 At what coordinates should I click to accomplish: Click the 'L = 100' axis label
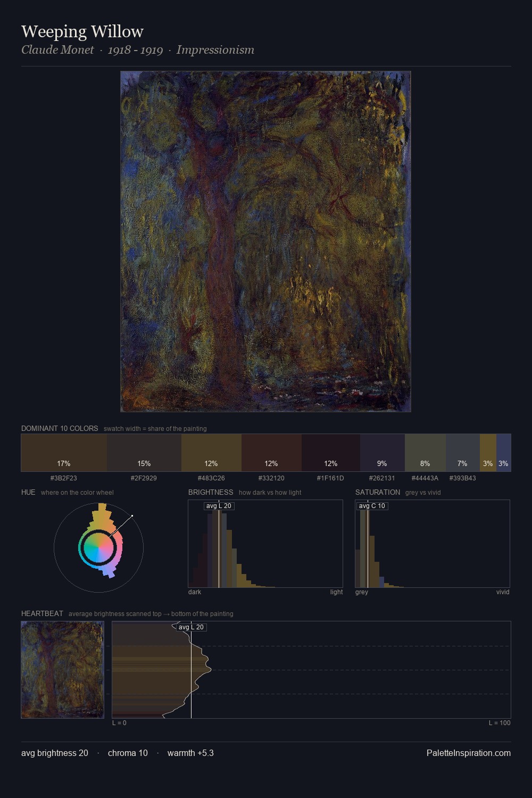pos(500,723)
